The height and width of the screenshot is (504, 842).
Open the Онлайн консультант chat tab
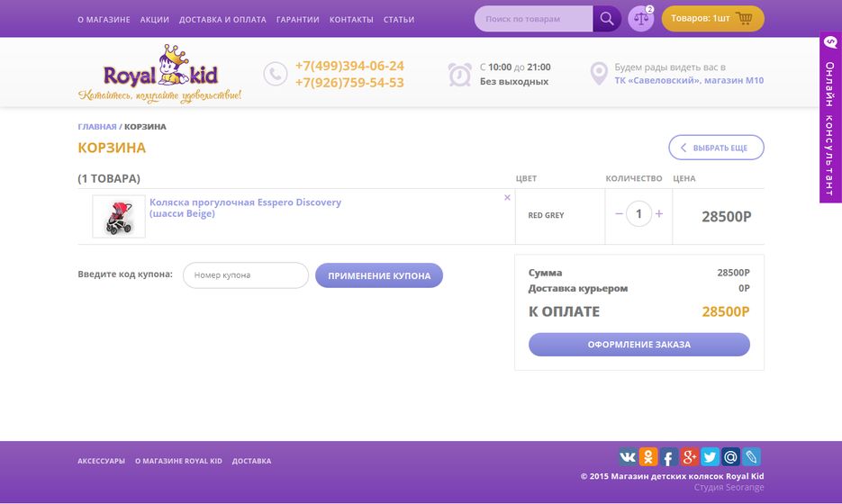pos(830,118)
